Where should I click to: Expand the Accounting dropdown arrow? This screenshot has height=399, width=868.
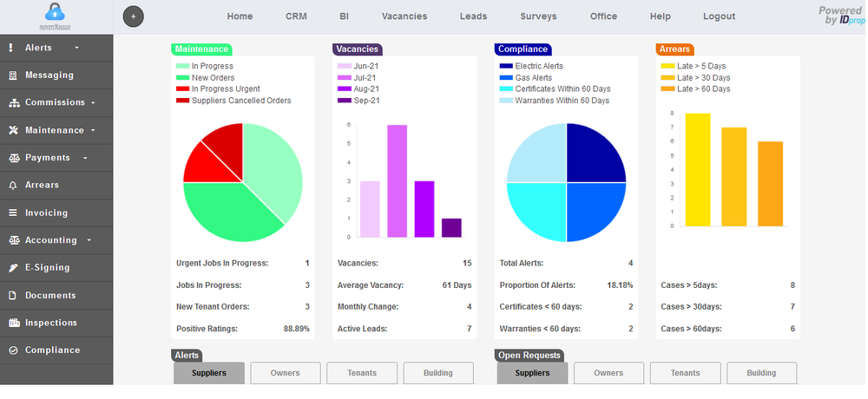point(89,240)
